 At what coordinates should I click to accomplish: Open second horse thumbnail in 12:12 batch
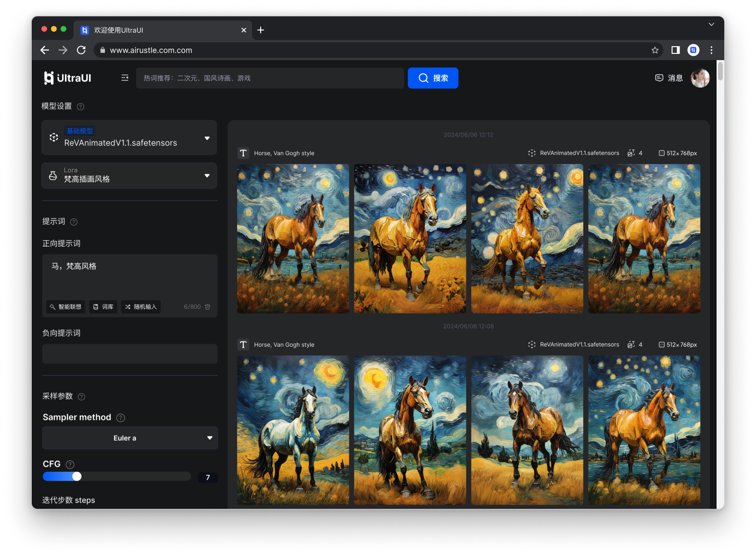(x=410, y=239)
